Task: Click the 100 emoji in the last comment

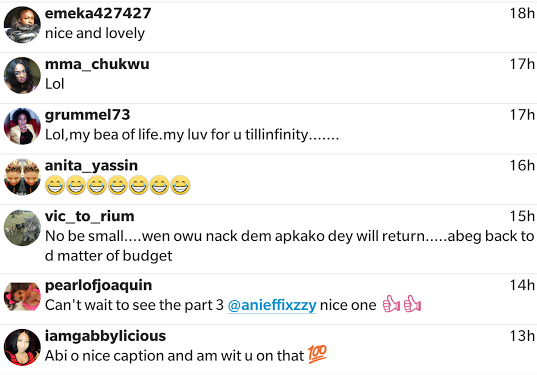Action: click(x=317, y=354)
